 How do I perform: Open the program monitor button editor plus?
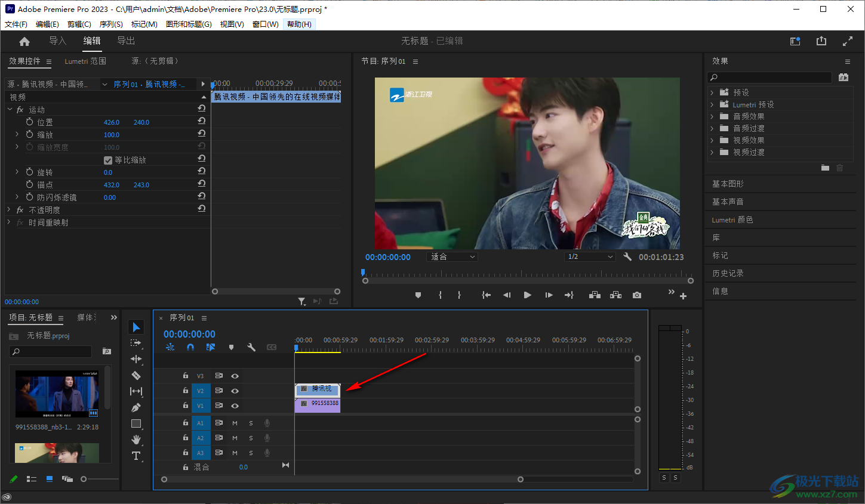(x=684, y=296)
